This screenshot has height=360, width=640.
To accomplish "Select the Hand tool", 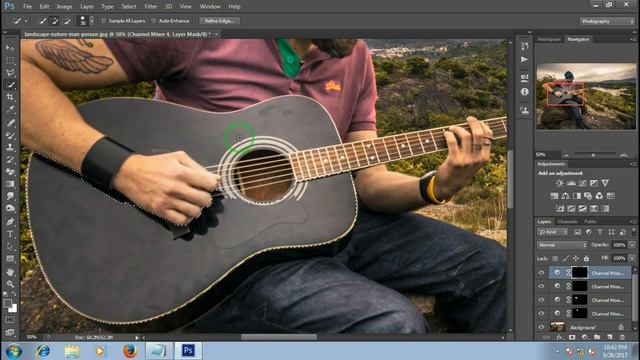I will (10, 271).
